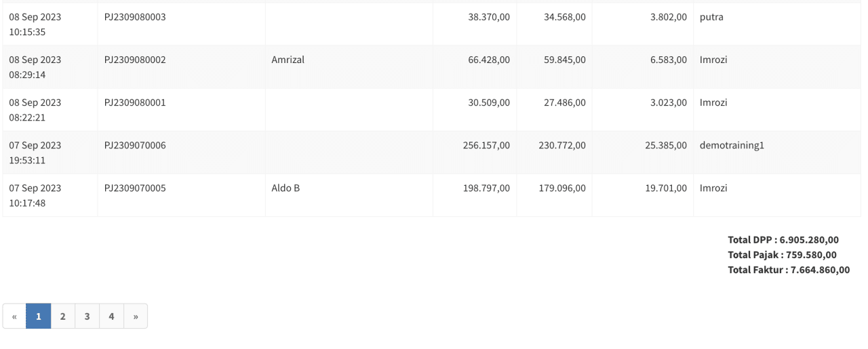Select the active page 1 button

click(x=39, y=316)
